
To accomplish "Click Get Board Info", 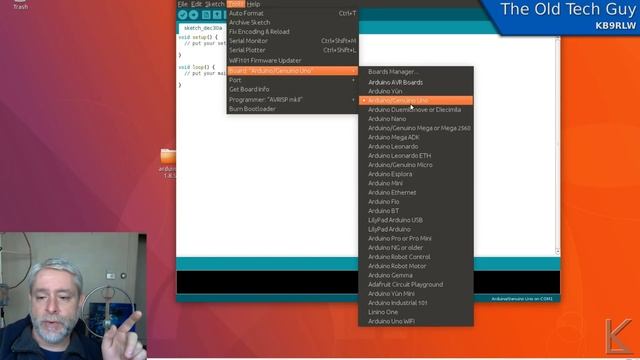I will [x=292, y=89].
